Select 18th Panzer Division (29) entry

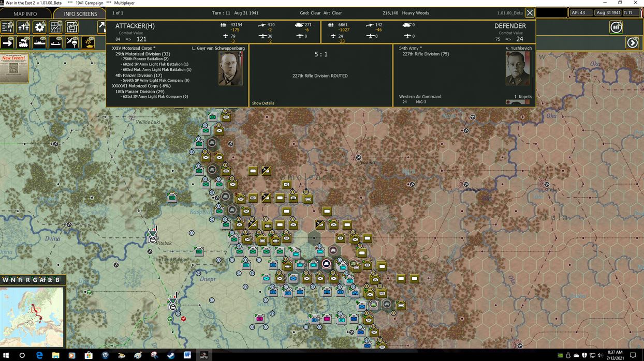(x=140, y=92)
